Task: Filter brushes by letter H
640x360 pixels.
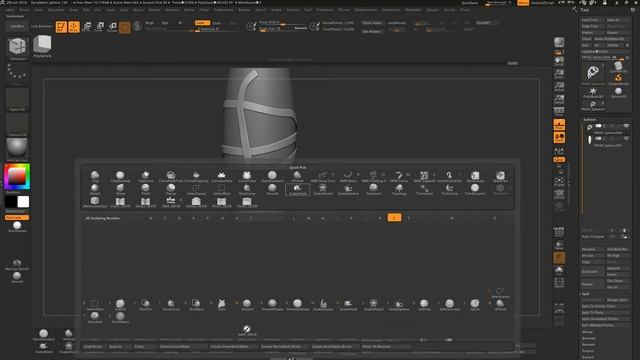Action: pyautogui.click(x=236, y=218)
